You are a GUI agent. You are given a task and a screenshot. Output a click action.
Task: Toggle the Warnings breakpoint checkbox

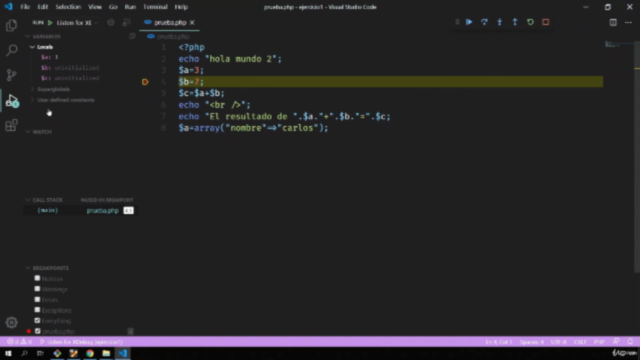[37, 289]
